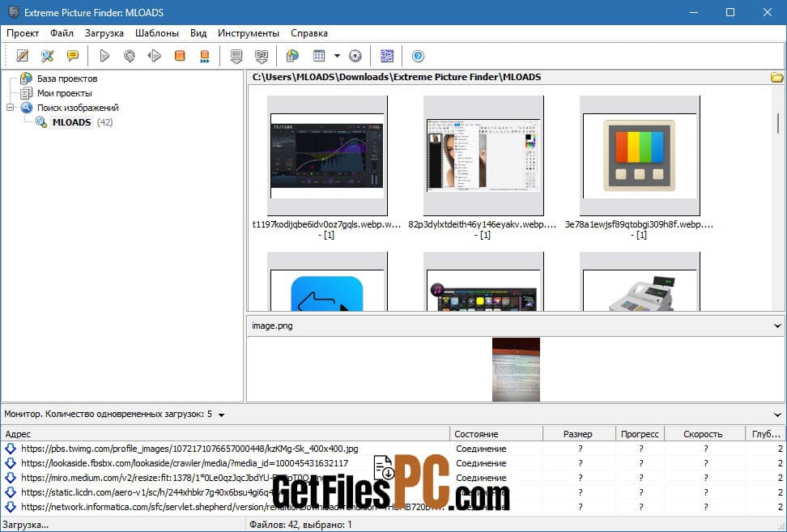Click file name t1197kodijqbe6idv0oz7gqls.webp
The width and height of the screenshot is (787, 532).
[327, 224]
